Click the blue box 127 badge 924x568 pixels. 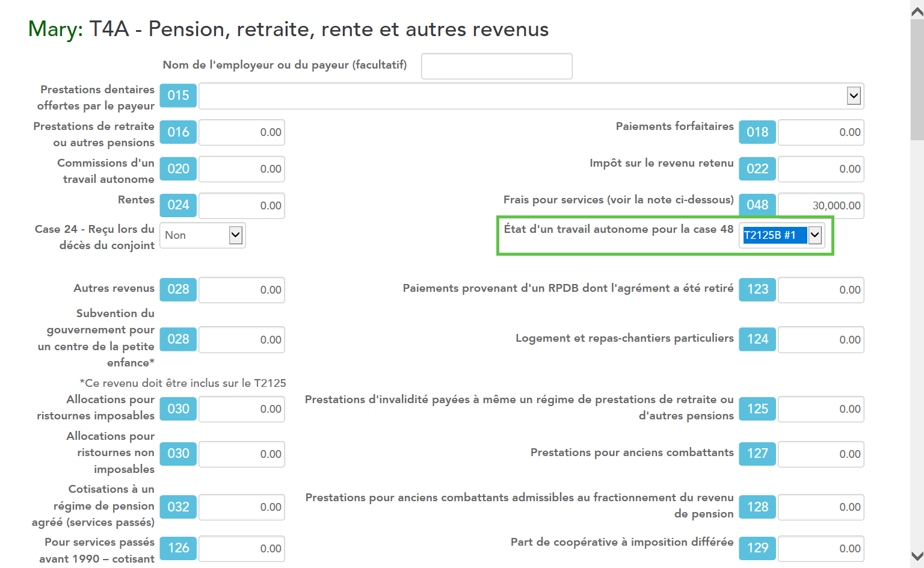757,454
